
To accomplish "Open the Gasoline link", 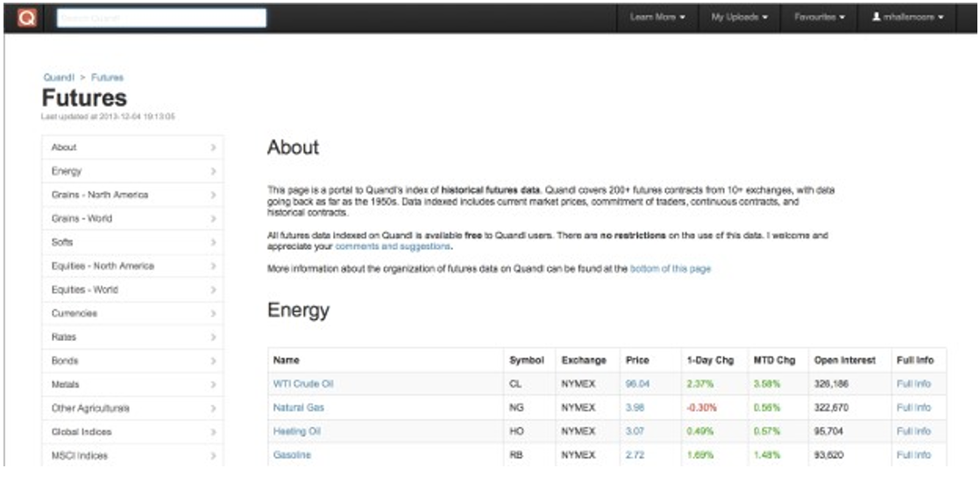I will 292,455.
